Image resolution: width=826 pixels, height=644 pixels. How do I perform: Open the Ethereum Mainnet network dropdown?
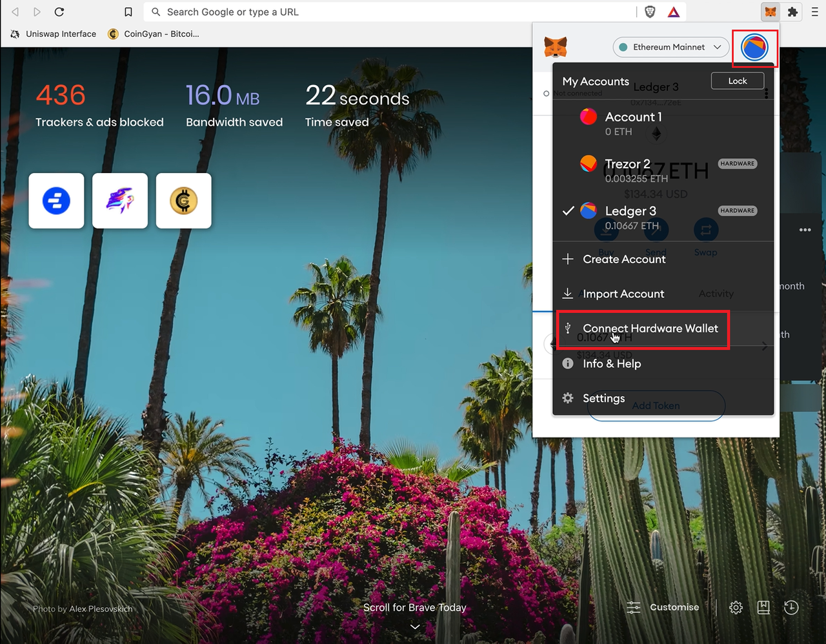pos(670,47)
